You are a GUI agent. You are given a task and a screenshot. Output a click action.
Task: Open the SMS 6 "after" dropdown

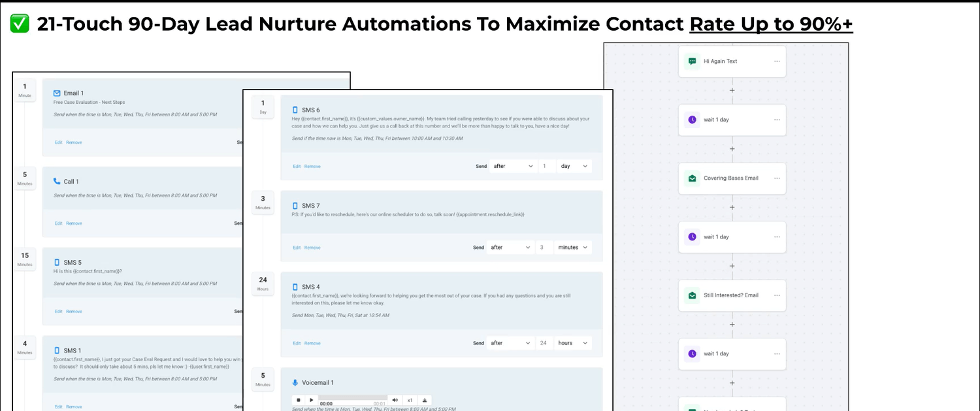tap(513, 166)
